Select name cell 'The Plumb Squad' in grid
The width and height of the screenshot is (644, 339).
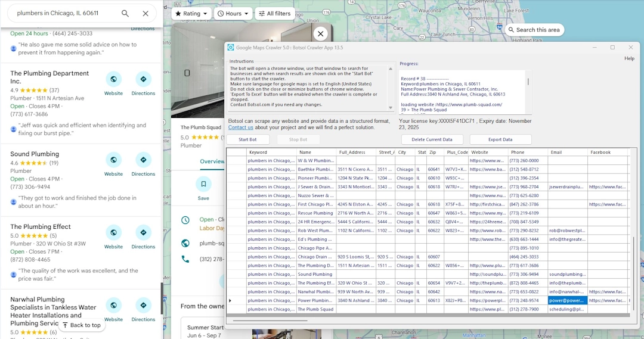pos(316,309)
